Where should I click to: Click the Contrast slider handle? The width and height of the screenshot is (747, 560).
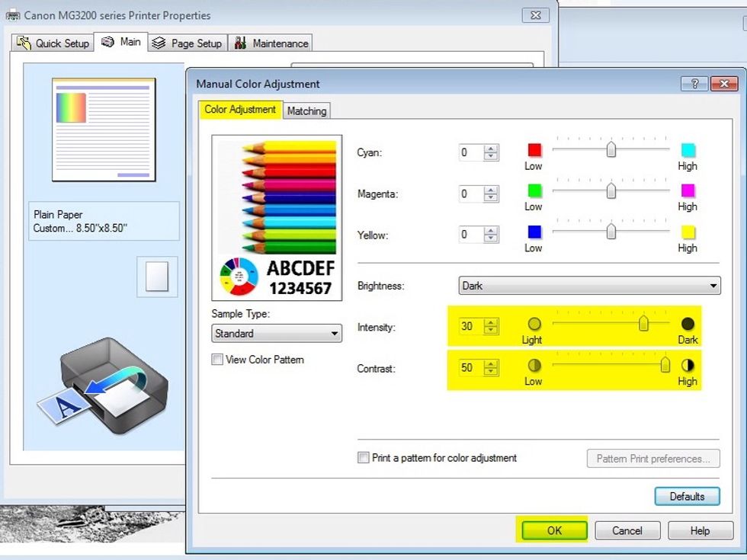(665, 366)
